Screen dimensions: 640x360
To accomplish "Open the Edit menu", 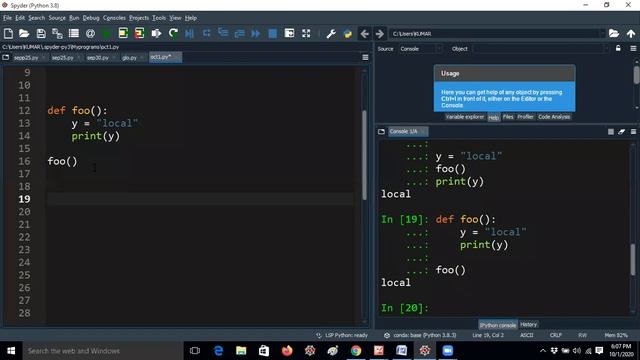I will tap(20, 18).
